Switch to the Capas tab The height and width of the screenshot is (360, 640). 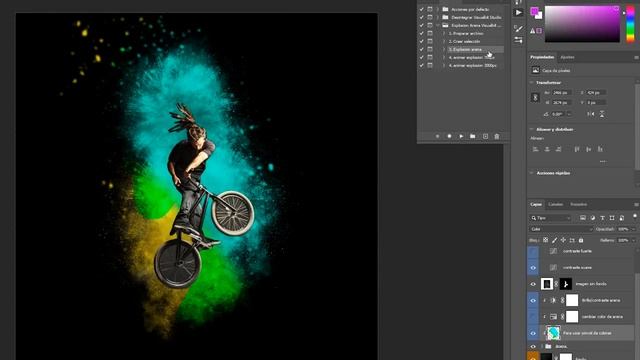536,204
